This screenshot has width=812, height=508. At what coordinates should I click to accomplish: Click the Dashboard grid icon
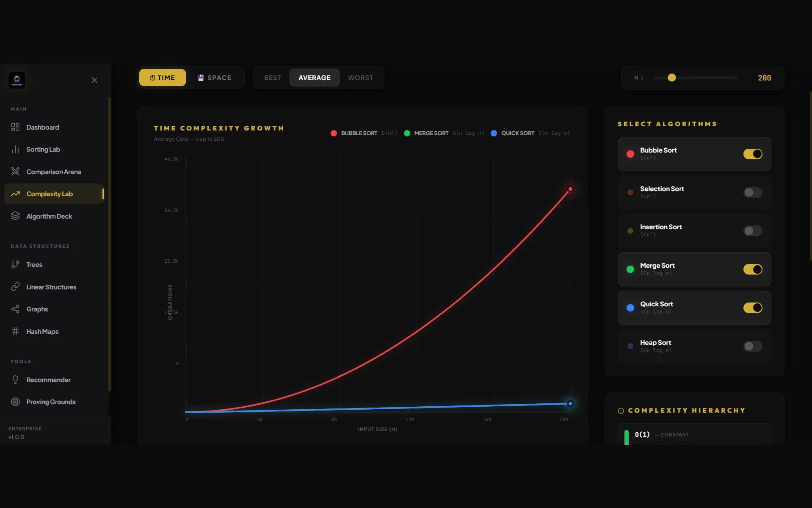pos(15,127)
